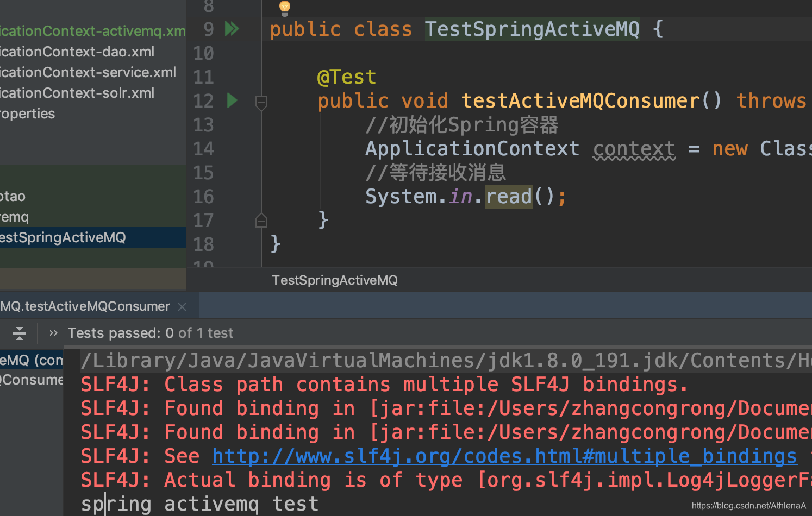
Task: Click the '//初始化Spring容器' comment line
Action: 462,125
